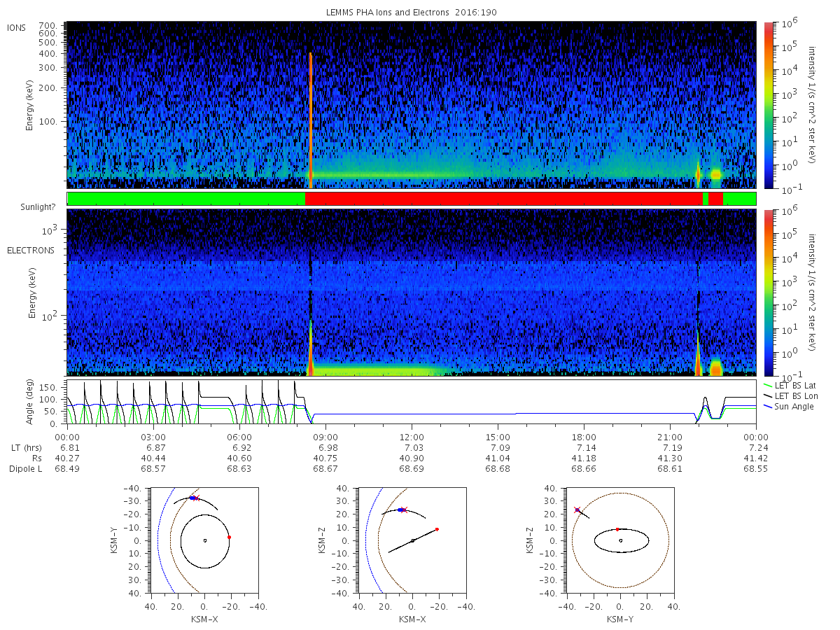The width and height of the screenshot is (840, 630).
Task: Click the red cross marker in KSM-Y/KSM-Z plot
Action: 577,510
